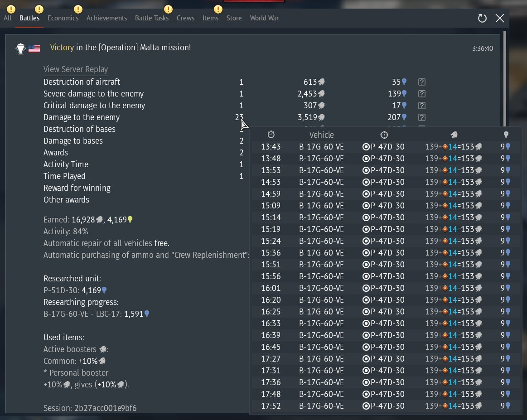
Task: Open the Achievements tab
Action: 106,18
